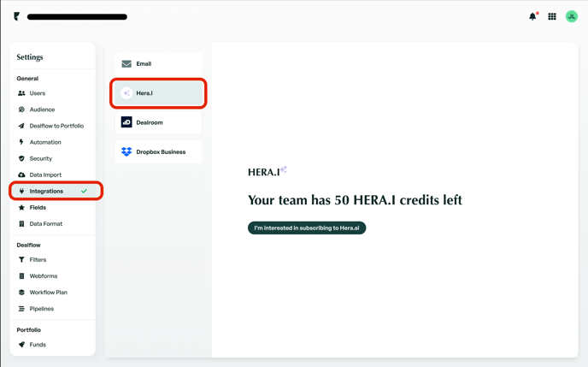Click the Automation lightning bolt icon
The height and width of the screenshot is (367, 588).
point(21,142)
